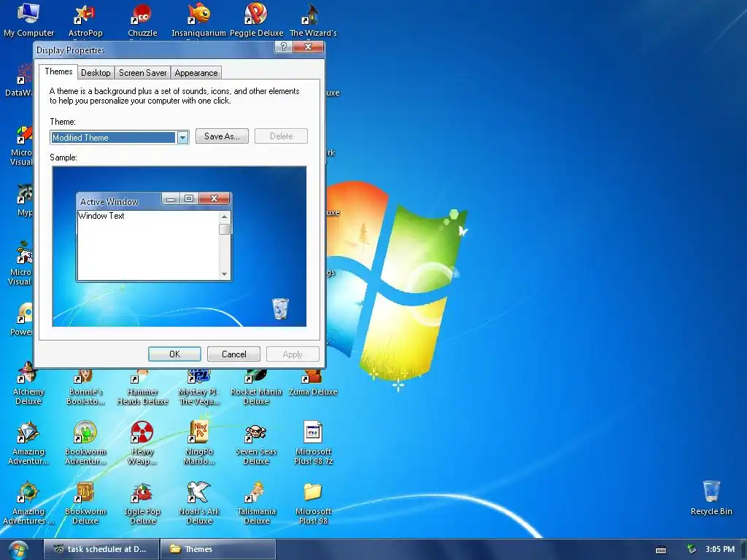Click the Insaniquarium desktop icon
The width and height of the screenshot is (747, 560).
(198, 20)
